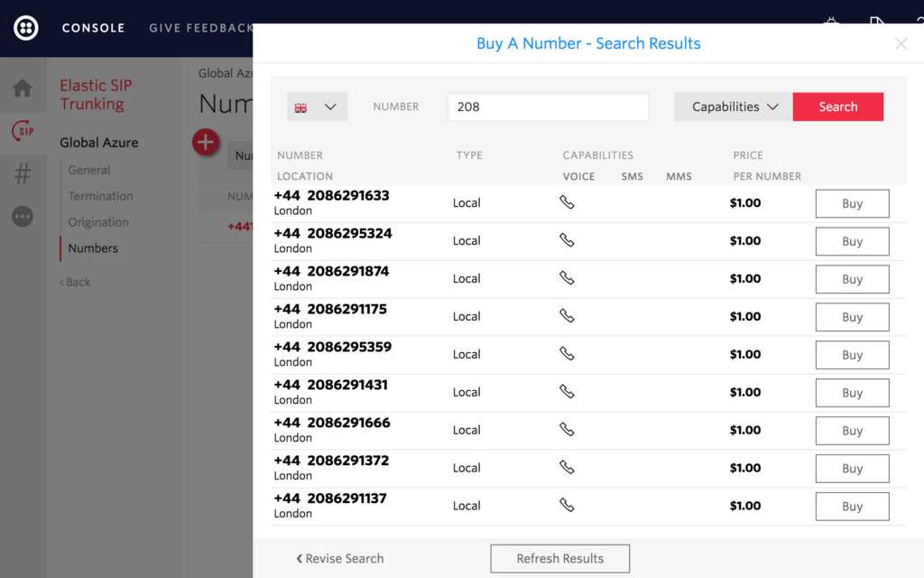Click the MMS column header
924x578 pixels.
click(x=679, y=176)
